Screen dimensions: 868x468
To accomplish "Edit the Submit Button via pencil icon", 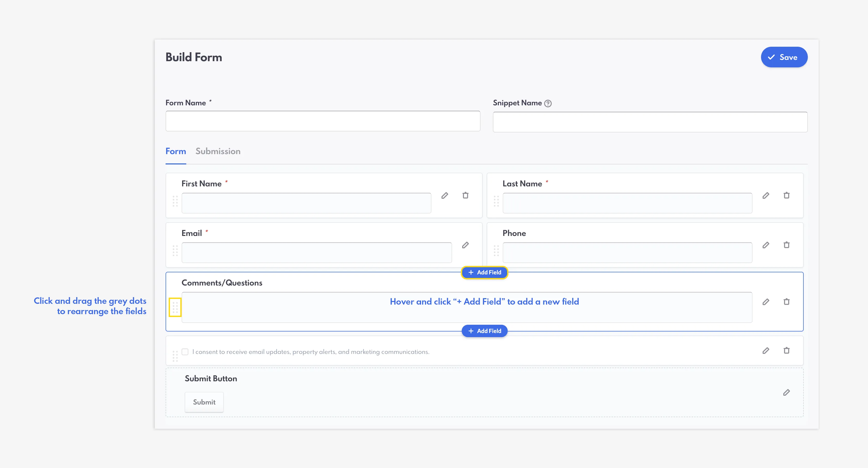I will (x=786, y=393).
